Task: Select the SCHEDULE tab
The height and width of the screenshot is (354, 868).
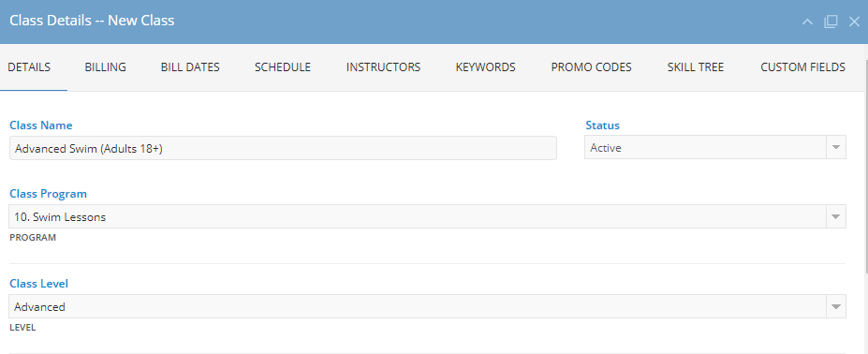Action: [x=283, y=67]
